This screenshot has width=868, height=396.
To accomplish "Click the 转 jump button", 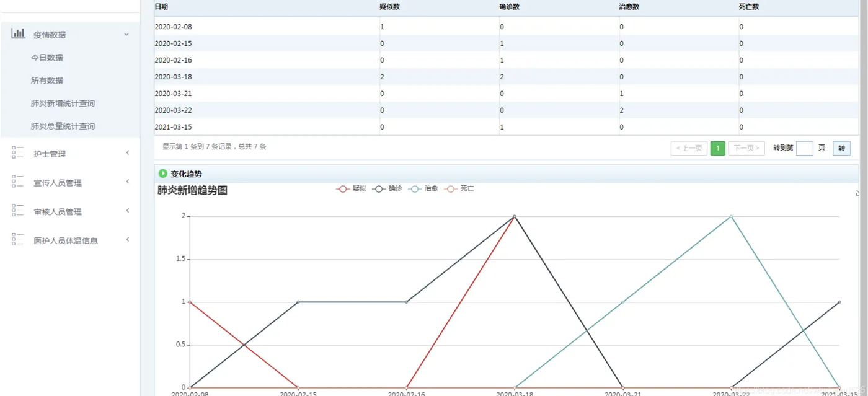I will [841, 148].
